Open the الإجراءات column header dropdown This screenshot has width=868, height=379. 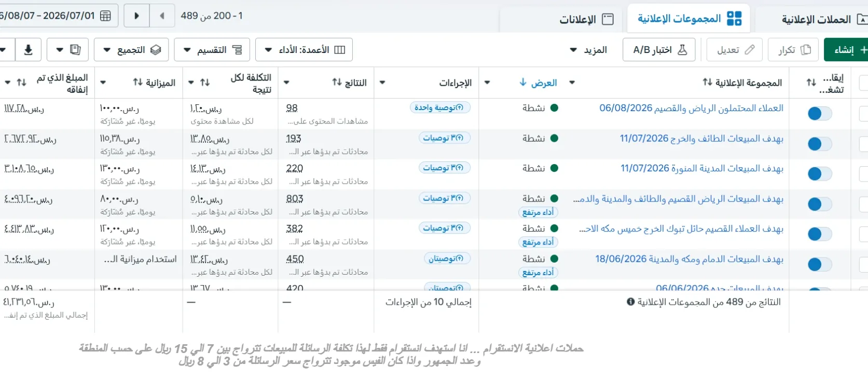point(382,82)
